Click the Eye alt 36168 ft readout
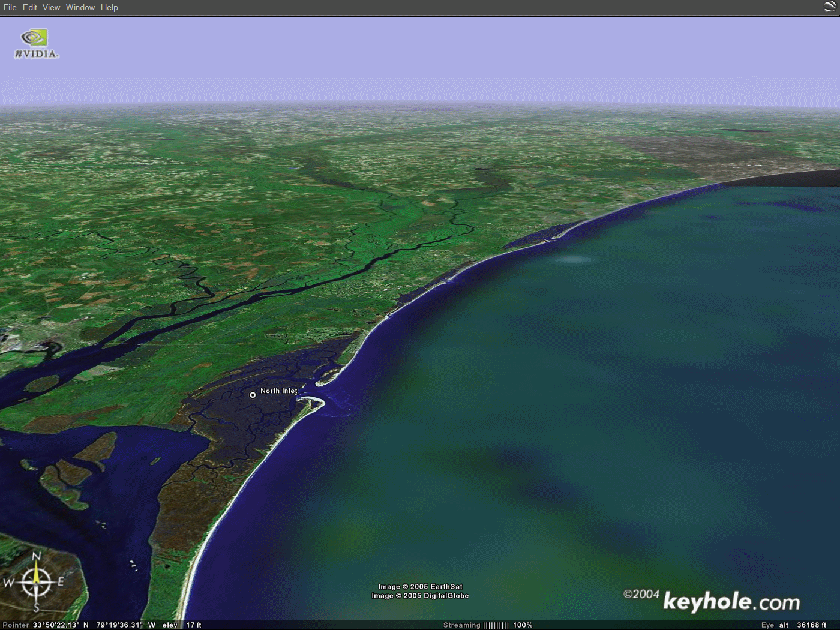The height and width of the screenshot is (630, 840). click(794, 625)
